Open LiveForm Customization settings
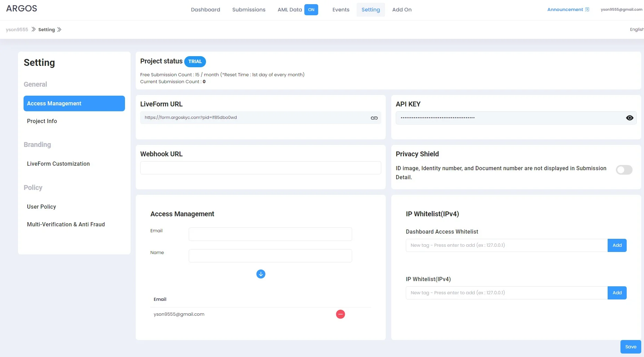 (x=58, y=164)
